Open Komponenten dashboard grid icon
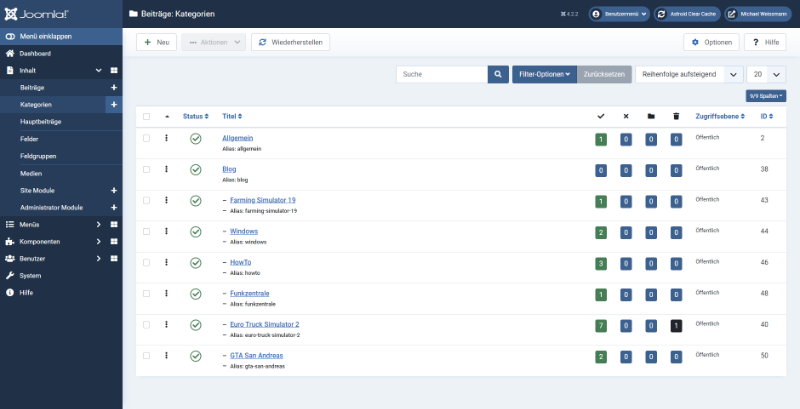Screen dimensions: 800x409 [x=114, y=242]
